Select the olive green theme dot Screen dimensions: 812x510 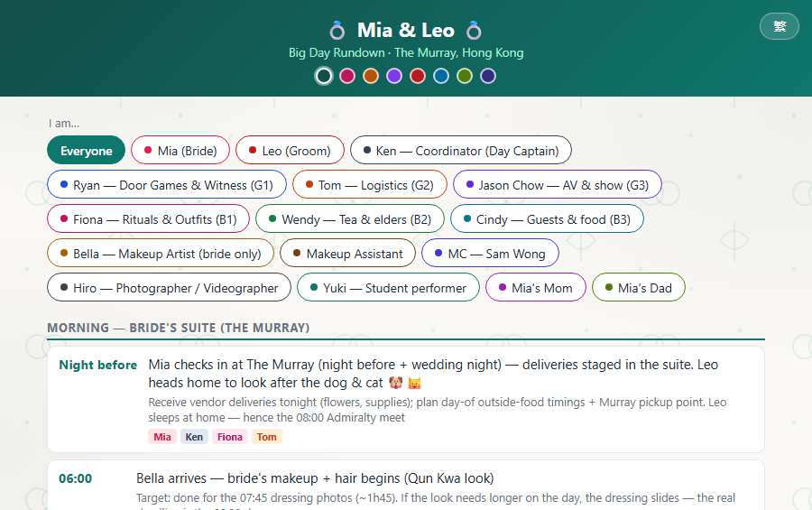(465, 76)
